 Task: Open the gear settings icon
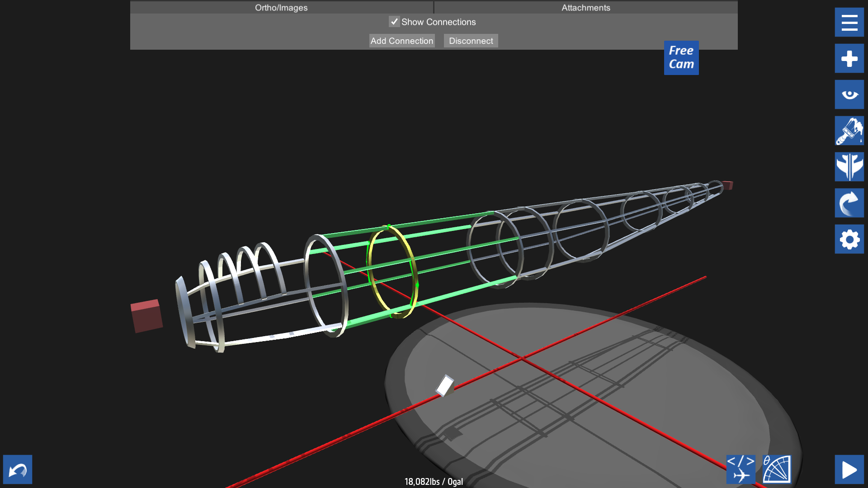(849, 239)
